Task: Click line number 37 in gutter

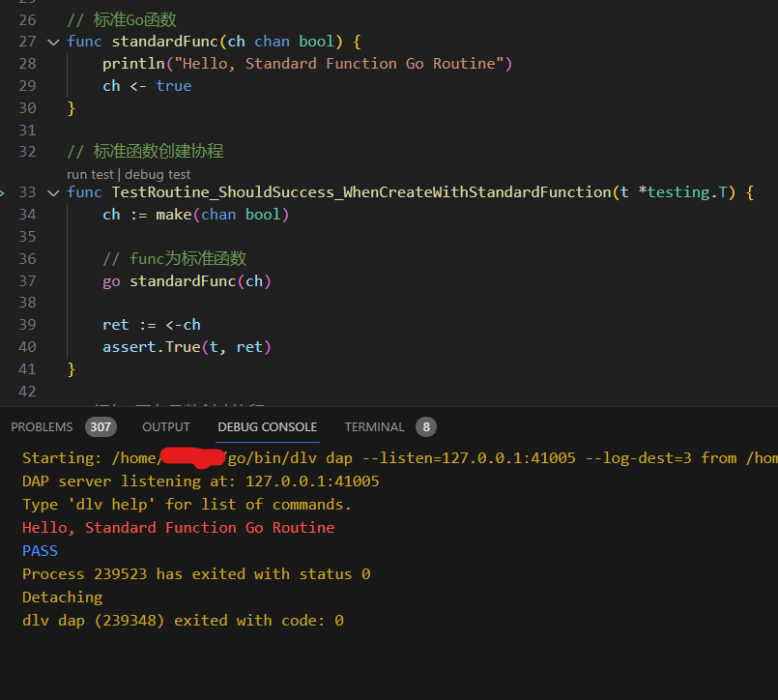Action: pos(27,281)
